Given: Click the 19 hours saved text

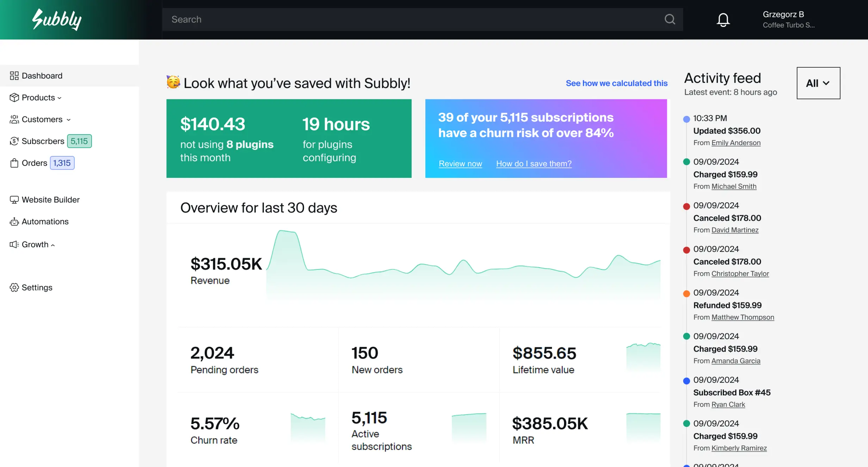Looking at the screenshot, I should (336, 124).
